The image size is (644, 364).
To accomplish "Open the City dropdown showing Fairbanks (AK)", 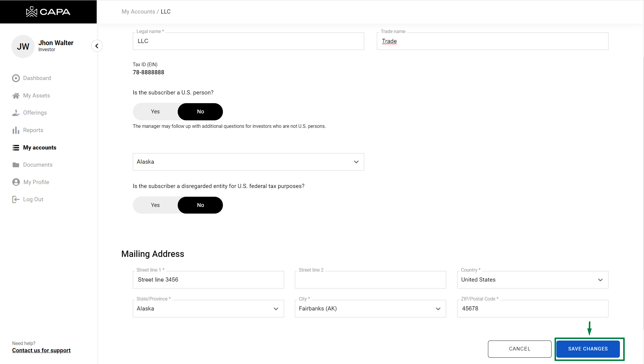I will click(370, 309).
